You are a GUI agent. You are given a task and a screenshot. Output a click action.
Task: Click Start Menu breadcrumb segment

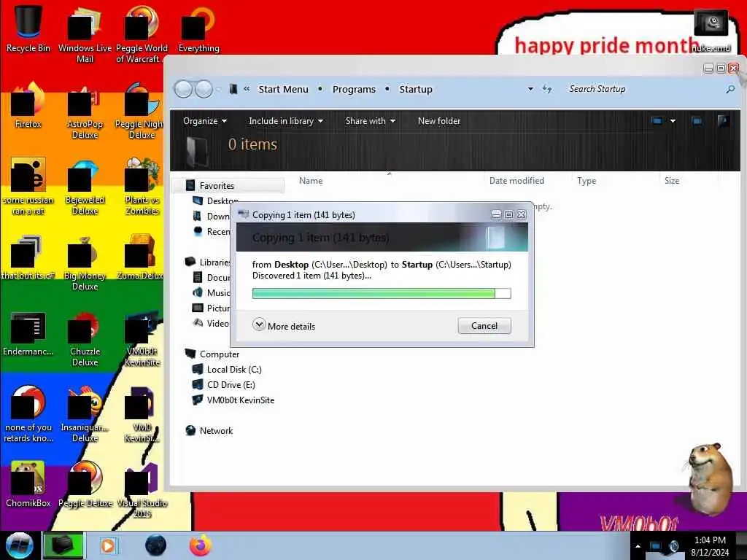pyautogui.click(x=283, y=89)
